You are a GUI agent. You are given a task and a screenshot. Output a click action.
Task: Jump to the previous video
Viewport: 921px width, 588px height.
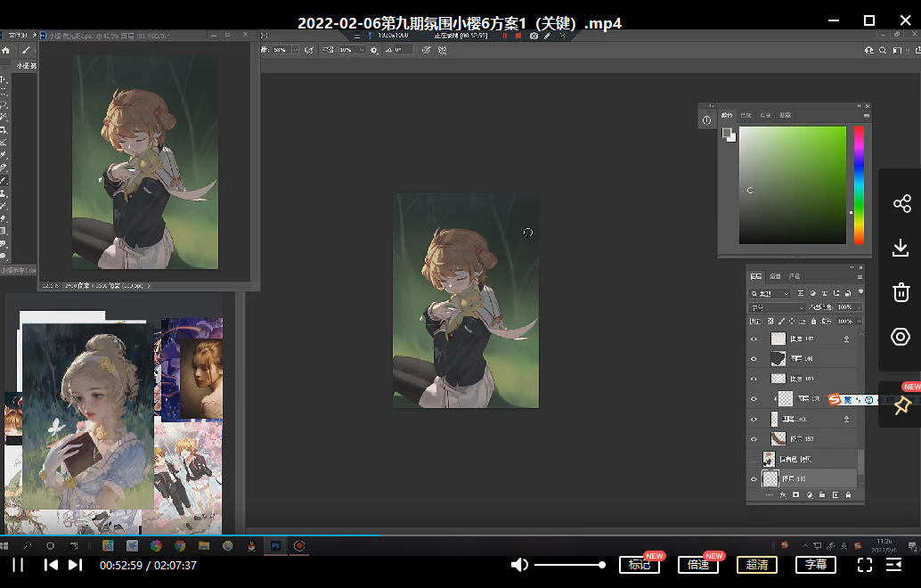[x=51, y=565]
